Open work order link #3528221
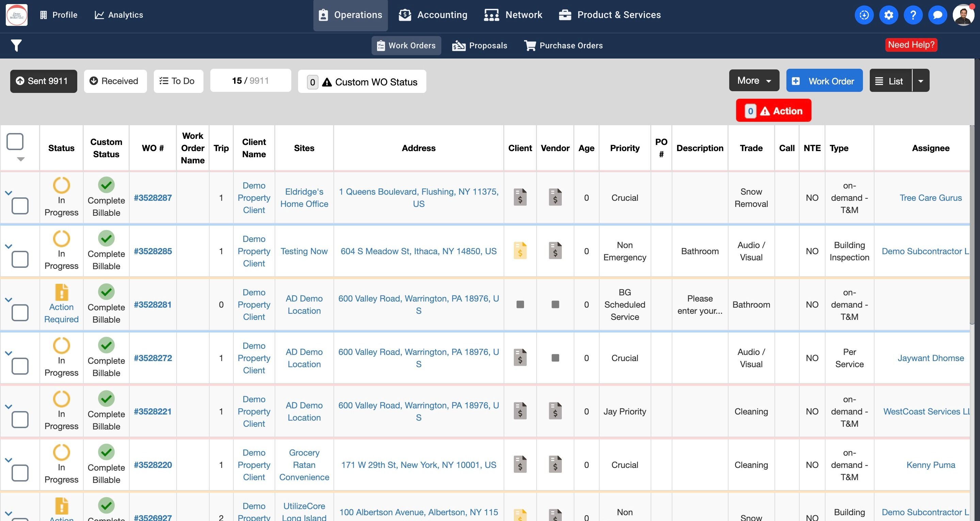The width and height of the screenshot is (980, 521). point(152,411)
